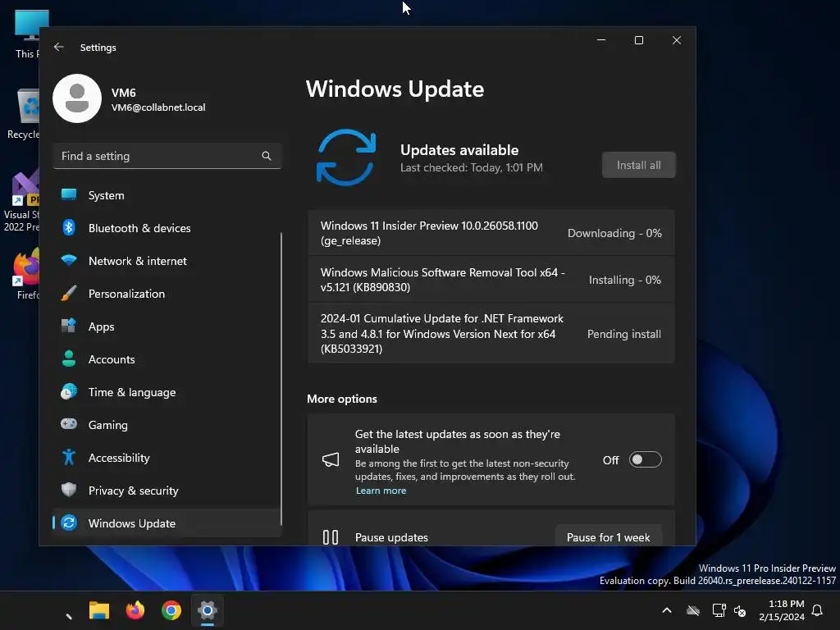The width and height of the screenshot is (840, 630).
Task: Click the Install all button
Action: (638, 165)
